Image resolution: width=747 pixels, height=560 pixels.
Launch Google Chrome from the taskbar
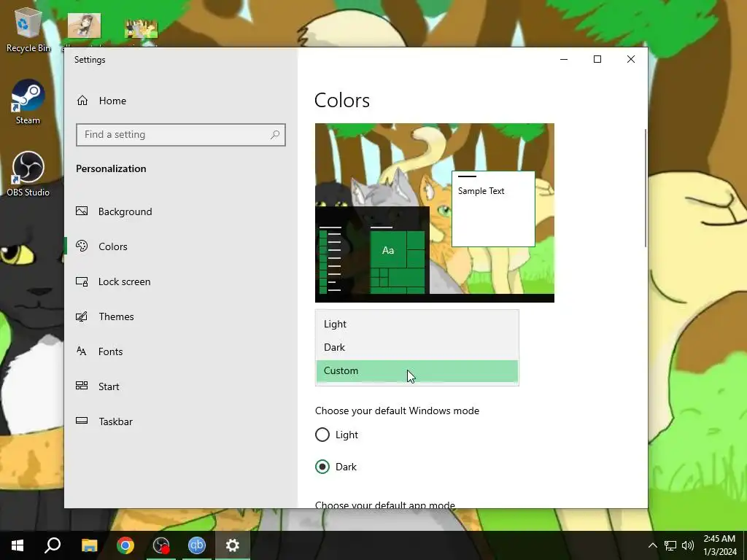pos(125,545)
